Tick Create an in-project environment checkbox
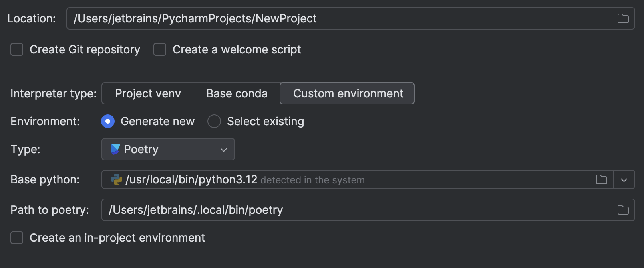 coord(17,238)
